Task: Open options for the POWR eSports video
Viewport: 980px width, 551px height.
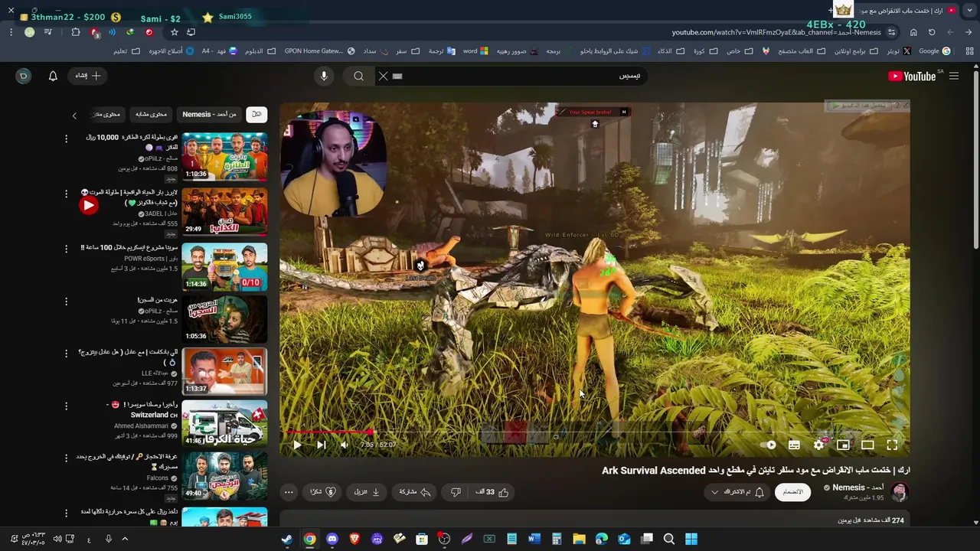Action: [x=66, y=249]
